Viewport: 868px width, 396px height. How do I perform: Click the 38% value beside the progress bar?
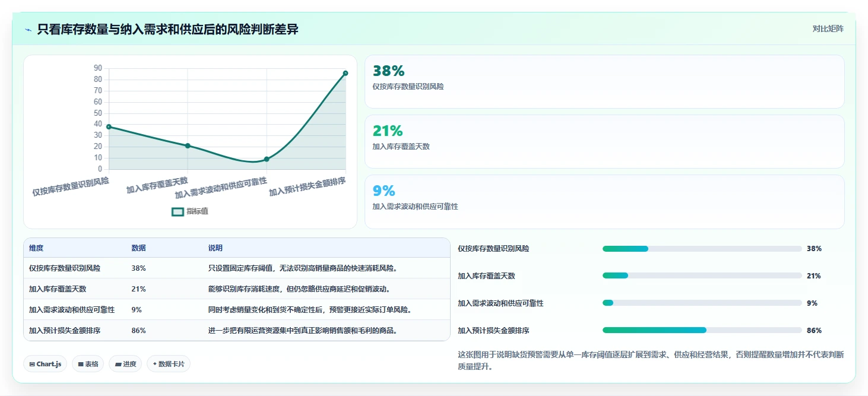pos(814,249)
